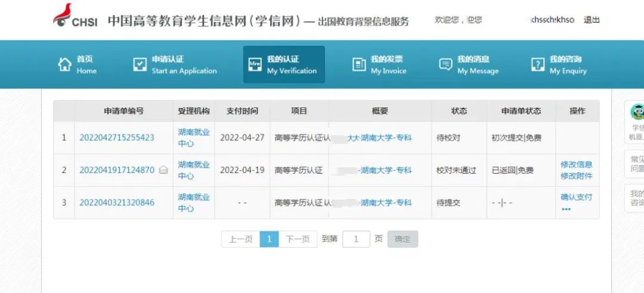Click 修改附件 for row 2
The width and height of the screenshot is (644, 293).
[576, 176]
